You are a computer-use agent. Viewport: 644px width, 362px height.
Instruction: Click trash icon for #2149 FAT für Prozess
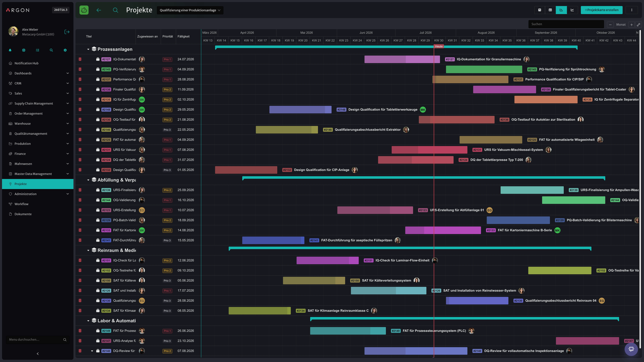pyautogui.click(x=80, y=331)
